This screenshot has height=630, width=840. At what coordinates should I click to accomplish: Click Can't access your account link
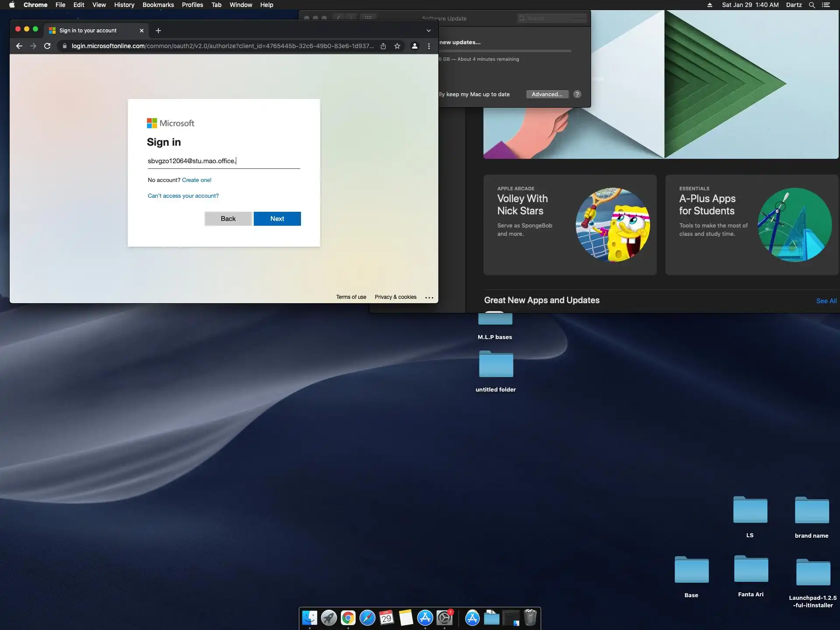coord(183,196)
